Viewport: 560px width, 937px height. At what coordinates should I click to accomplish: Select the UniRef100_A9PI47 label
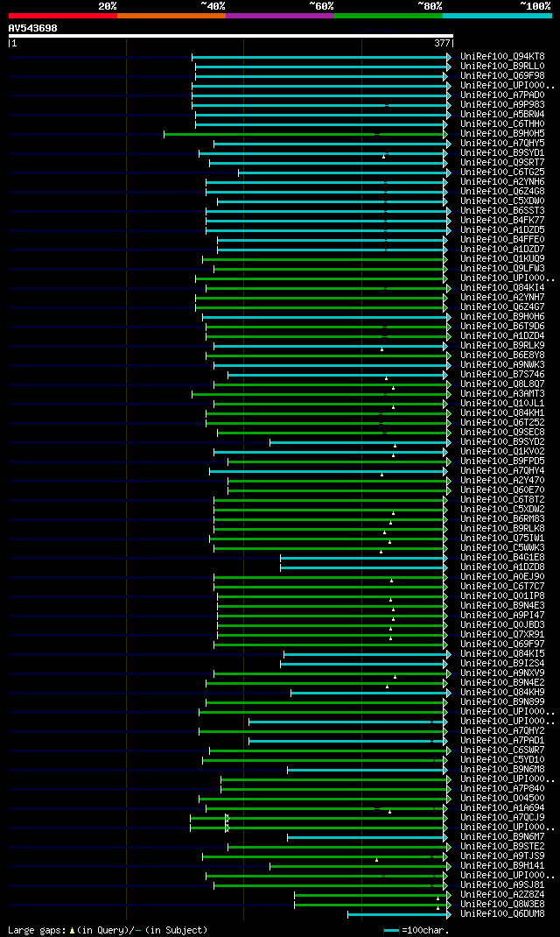click(x=502, y=615)
